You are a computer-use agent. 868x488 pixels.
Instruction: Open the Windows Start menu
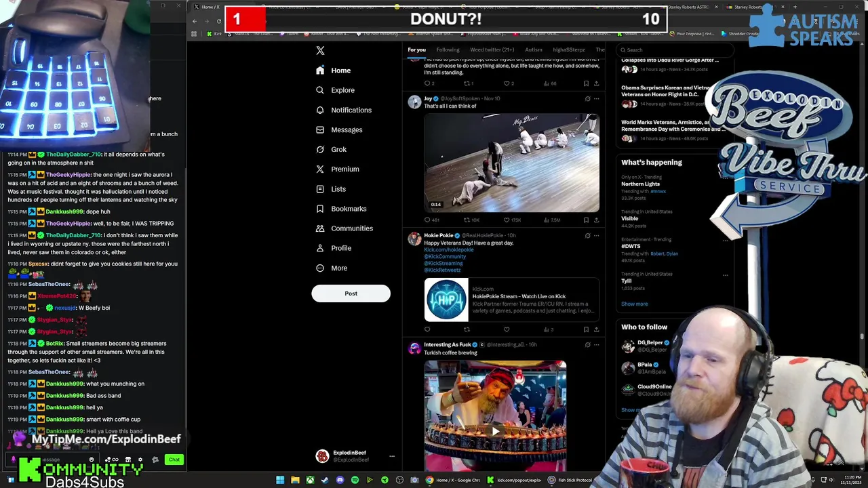[280, 480]
